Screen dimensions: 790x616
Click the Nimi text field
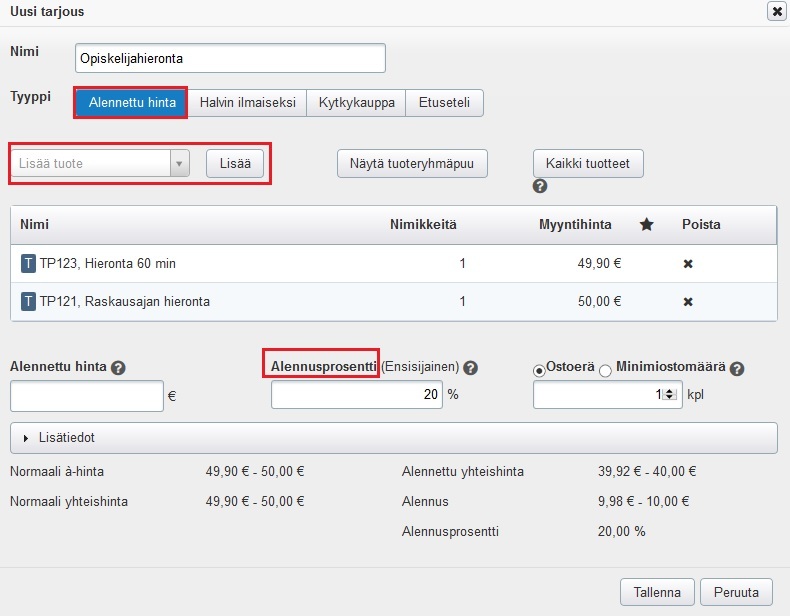[230, 59]
